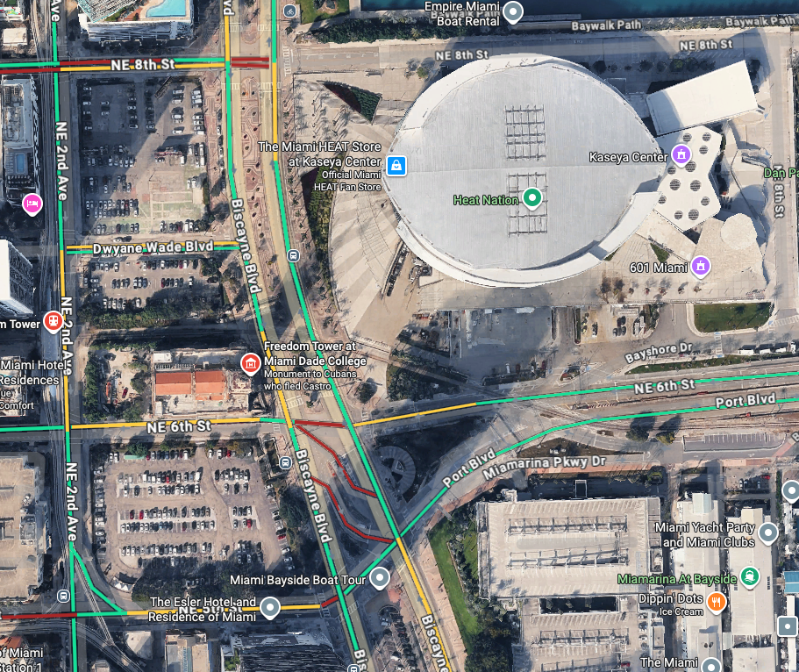
Task: Open the Miami Yacht Party and Clubs pin
Action: (x=768, y=533)
